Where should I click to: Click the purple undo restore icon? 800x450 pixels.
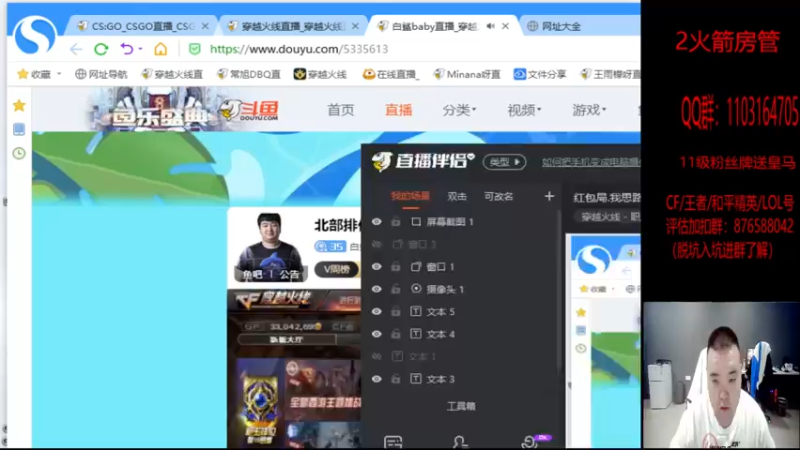point(127,49)
